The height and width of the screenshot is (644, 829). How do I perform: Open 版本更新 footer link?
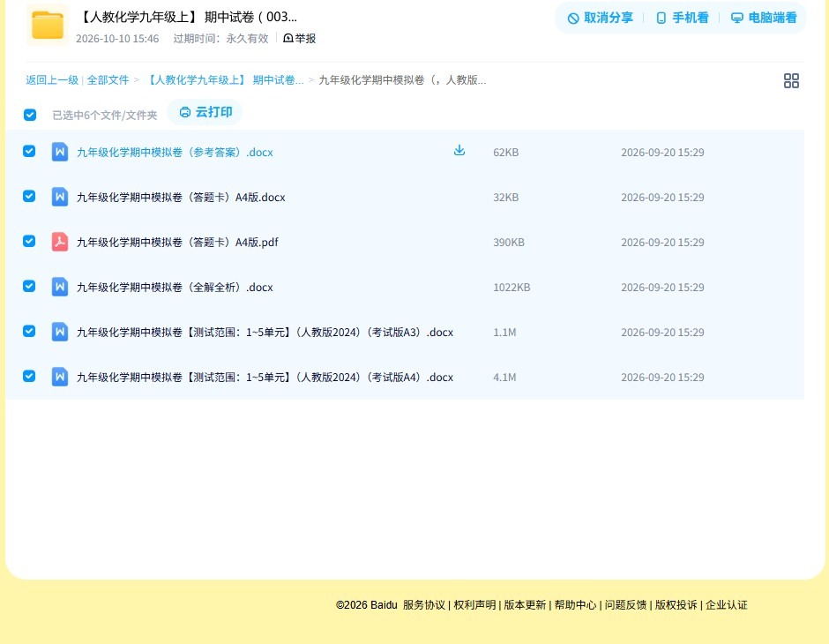(x=525, y=605)
